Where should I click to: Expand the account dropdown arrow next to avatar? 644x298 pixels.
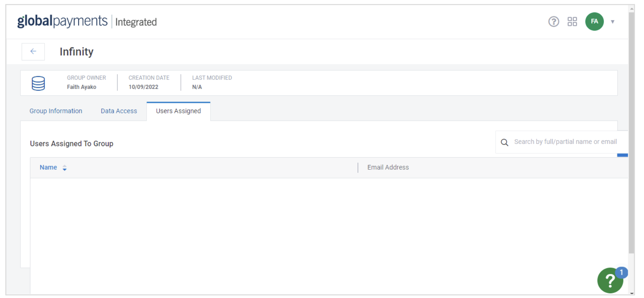(613, 22)
